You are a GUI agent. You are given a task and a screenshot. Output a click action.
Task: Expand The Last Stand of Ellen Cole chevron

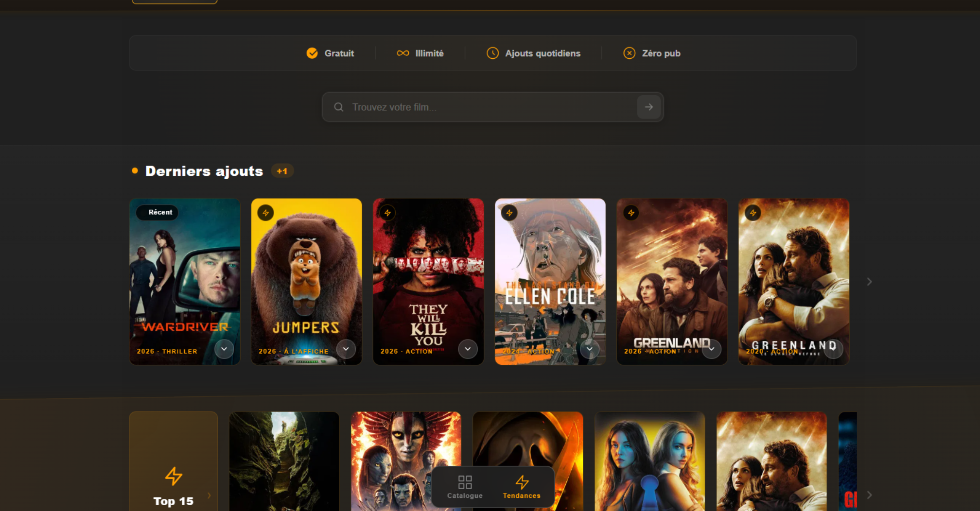[x=589, y=349]
